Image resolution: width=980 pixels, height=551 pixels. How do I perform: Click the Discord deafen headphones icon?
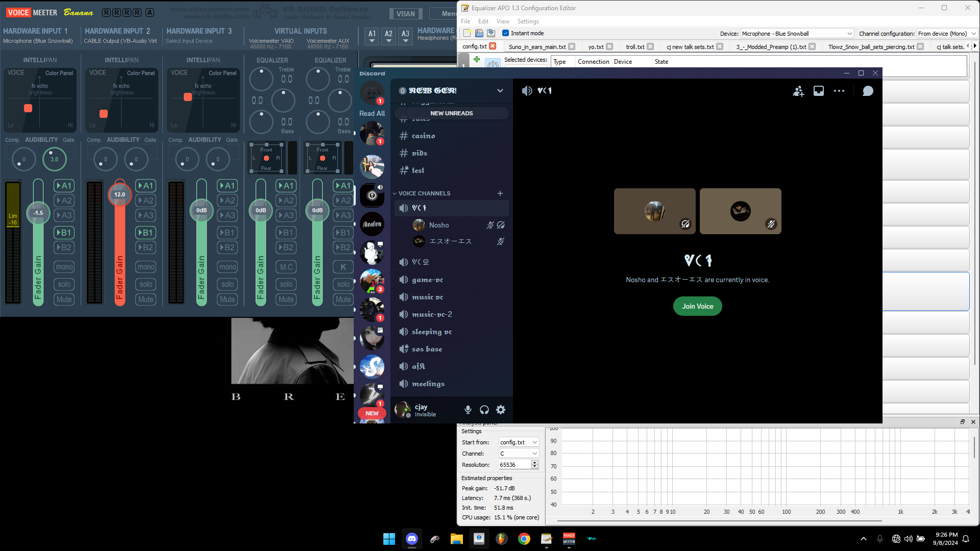tap(484, 410)
